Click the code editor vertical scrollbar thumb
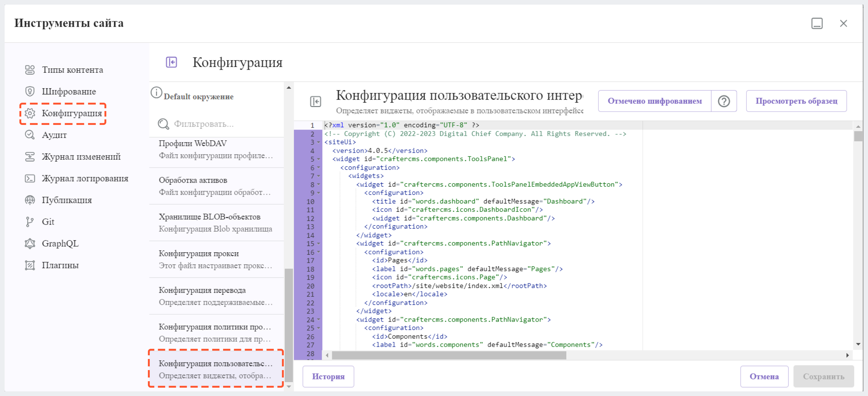 pos(858,136)
